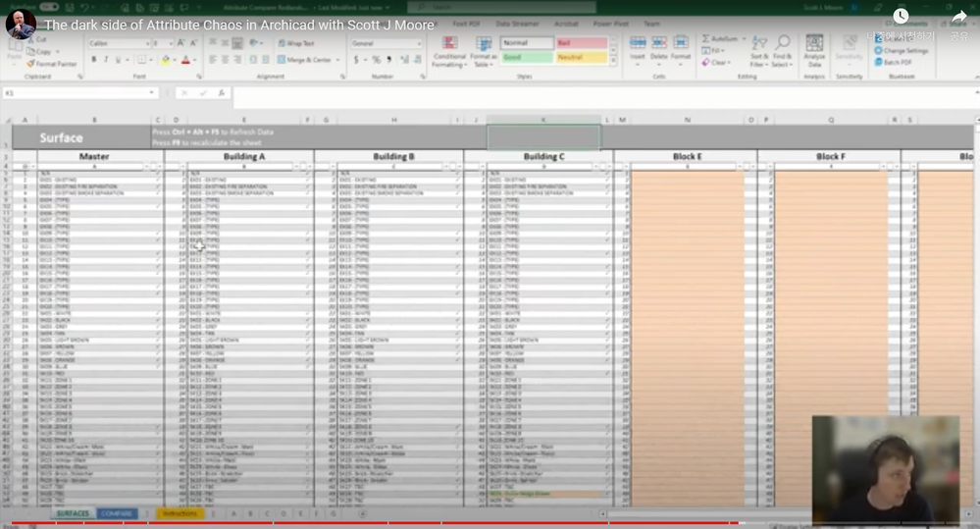Open the Team ribbon tab
980x529 pixels.
tap(652, 24)
